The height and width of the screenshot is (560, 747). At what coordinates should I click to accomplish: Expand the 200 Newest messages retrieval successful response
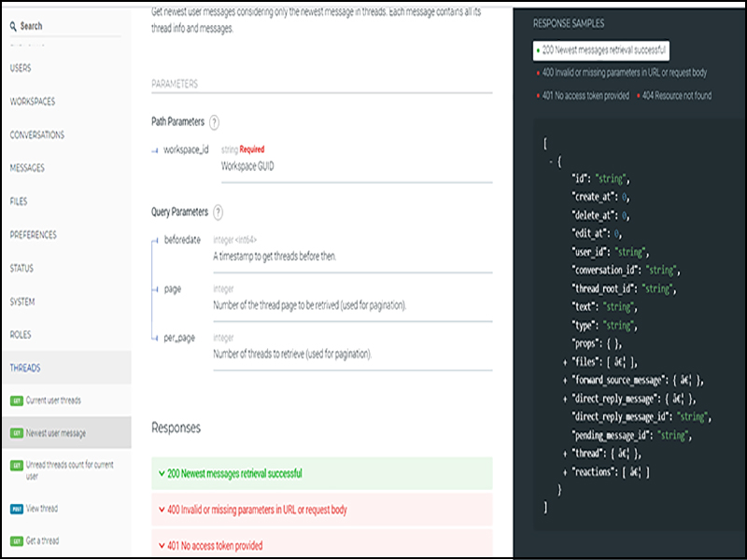point(321,474)
